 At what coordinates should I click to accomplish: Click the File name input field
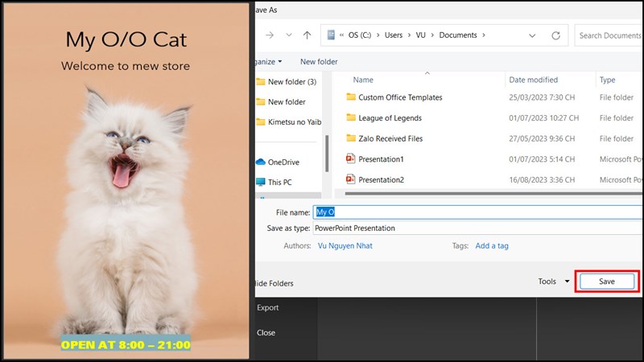click(x=478, y=212)
